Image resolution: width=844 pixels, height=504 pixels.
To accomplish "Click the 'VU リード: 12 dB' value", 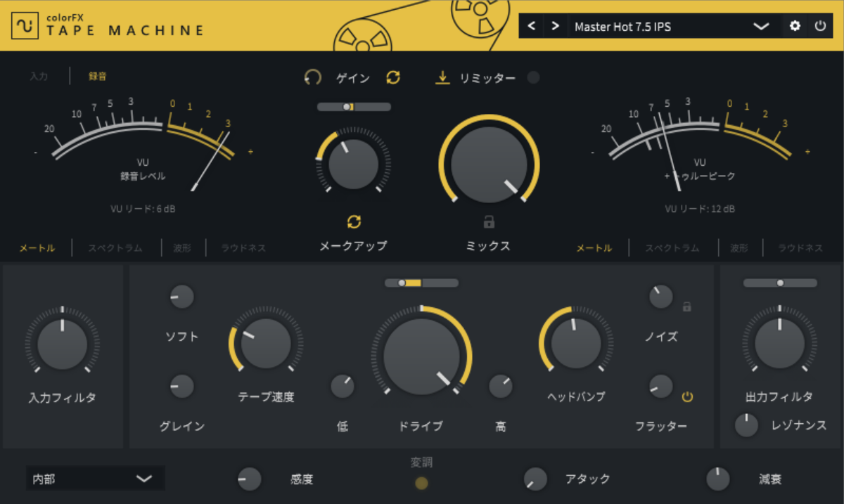I will pyautogui.click(x=701, y=209).
